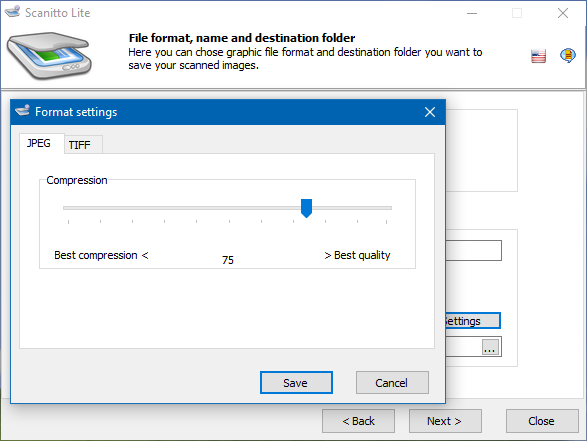Save the format settings
The width and height of the screenshot is (587, 441).
coord(296,383)
